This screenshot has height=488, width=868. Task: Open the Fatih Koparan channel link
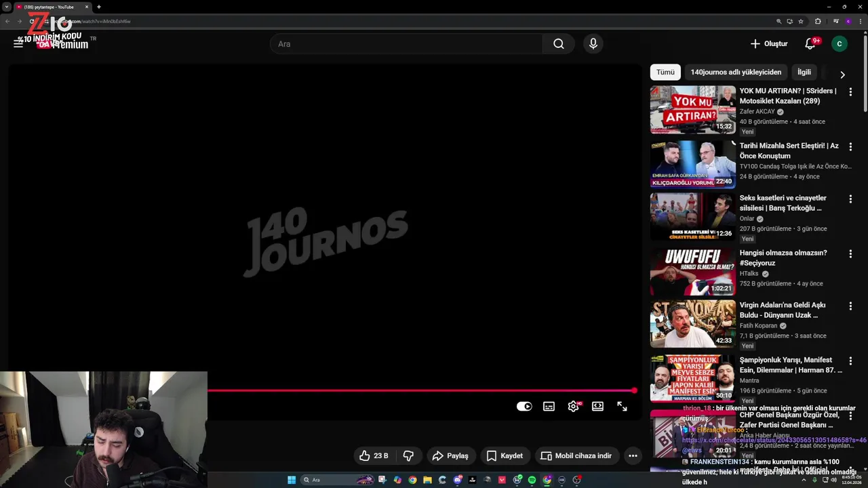(x=758, y=326)
